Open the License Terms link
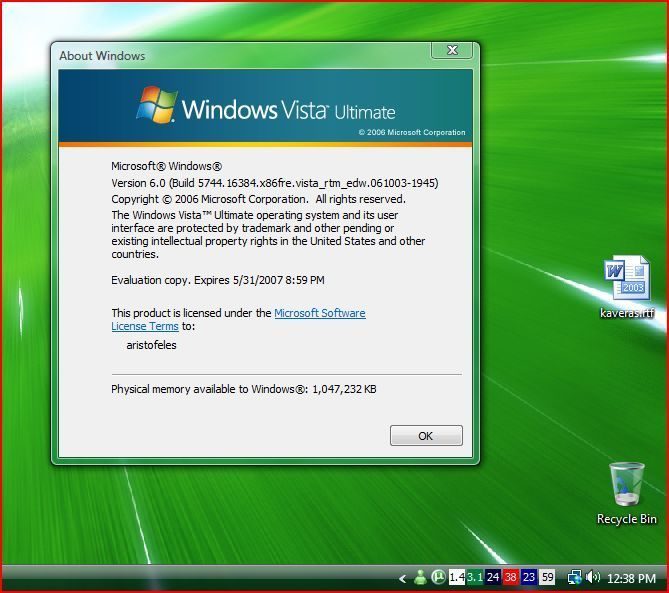Viewport: 669px width, 593px height. (145, 326)
